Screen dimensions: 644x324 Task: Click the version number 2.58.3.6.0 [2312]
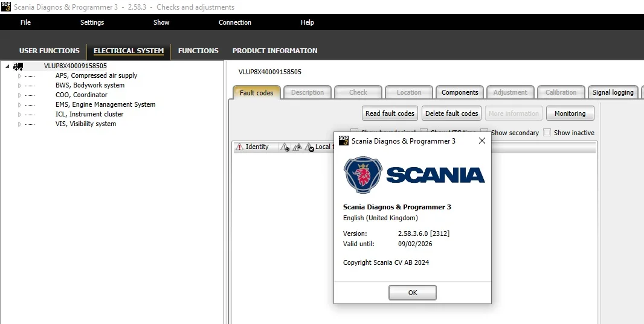click(x=423, y=233)
